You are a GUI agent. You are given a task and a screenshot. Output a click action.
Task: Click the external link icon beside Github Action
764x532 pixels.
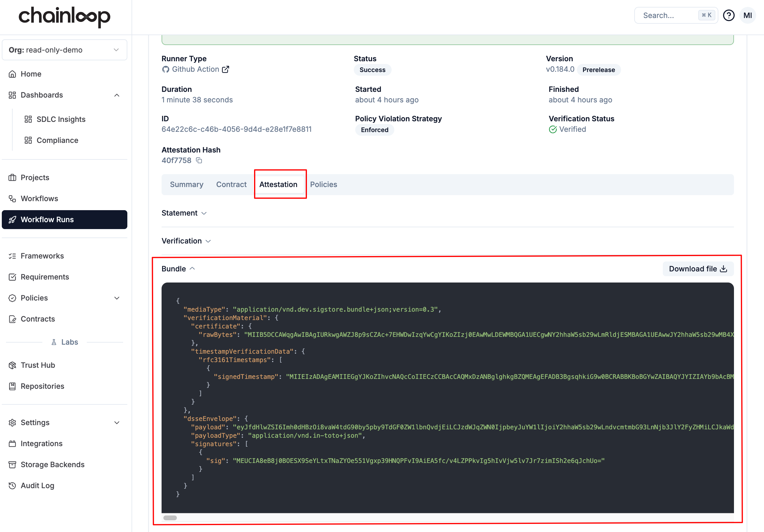pos(226,69)
